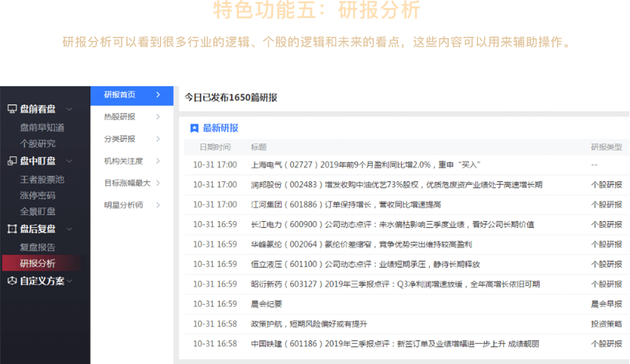Open 中国铁建（601186）report title
Image resolution: width=630 pixels, height=364 pixels.
point(395,343)
